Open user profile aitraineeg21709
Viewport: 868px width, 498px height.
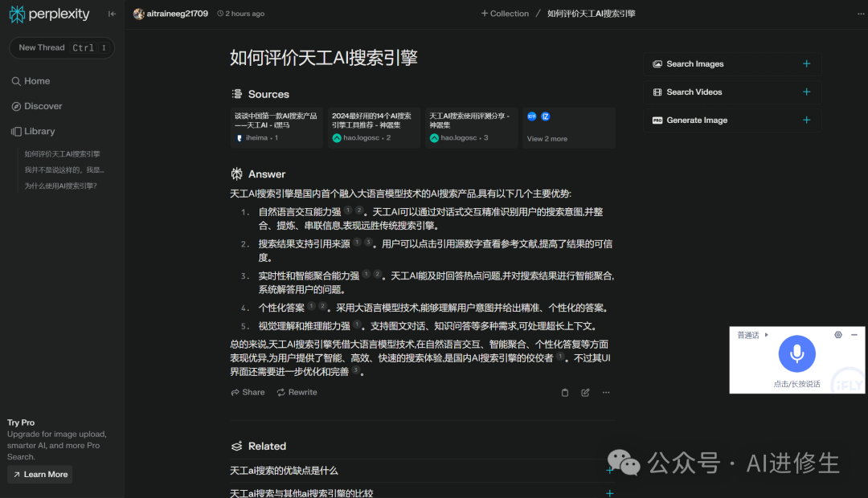point(177,14)
